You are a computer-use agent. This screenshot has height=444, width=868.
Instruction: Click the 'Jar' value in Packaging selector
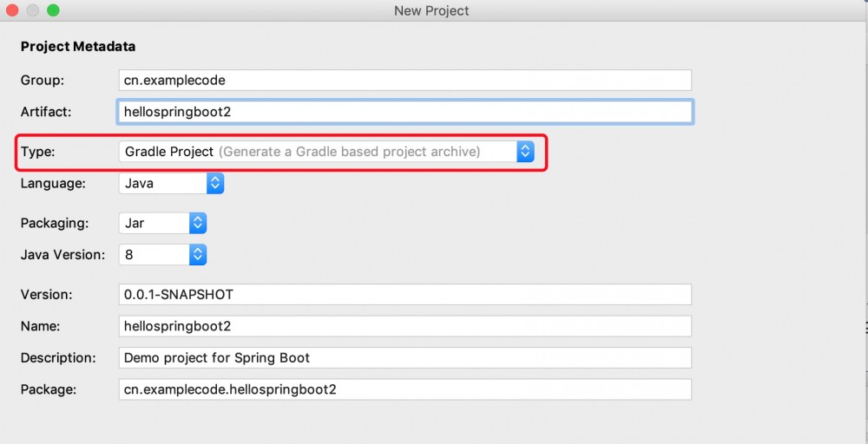[x=135, y=223]
